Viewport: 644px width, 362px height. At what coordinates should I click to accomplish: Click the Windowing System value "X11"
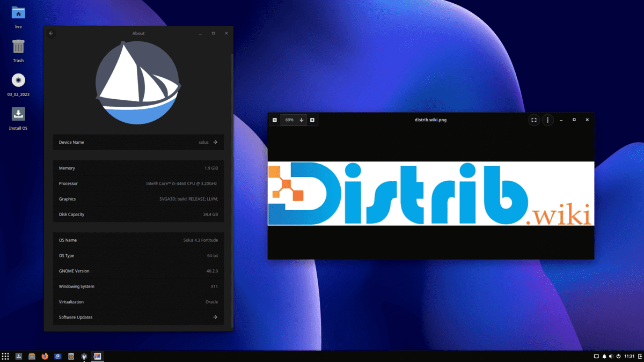coord(215,286)
